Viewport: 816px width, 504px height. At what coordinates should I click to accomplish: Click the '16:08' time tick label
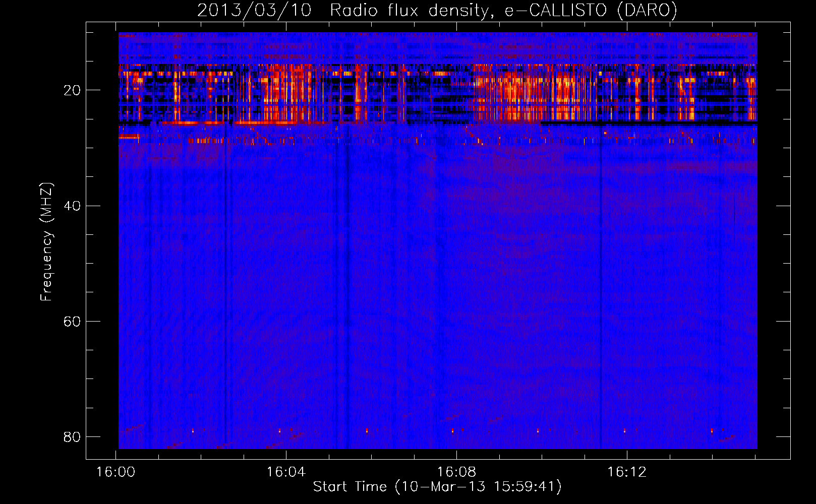pos(456,472)
